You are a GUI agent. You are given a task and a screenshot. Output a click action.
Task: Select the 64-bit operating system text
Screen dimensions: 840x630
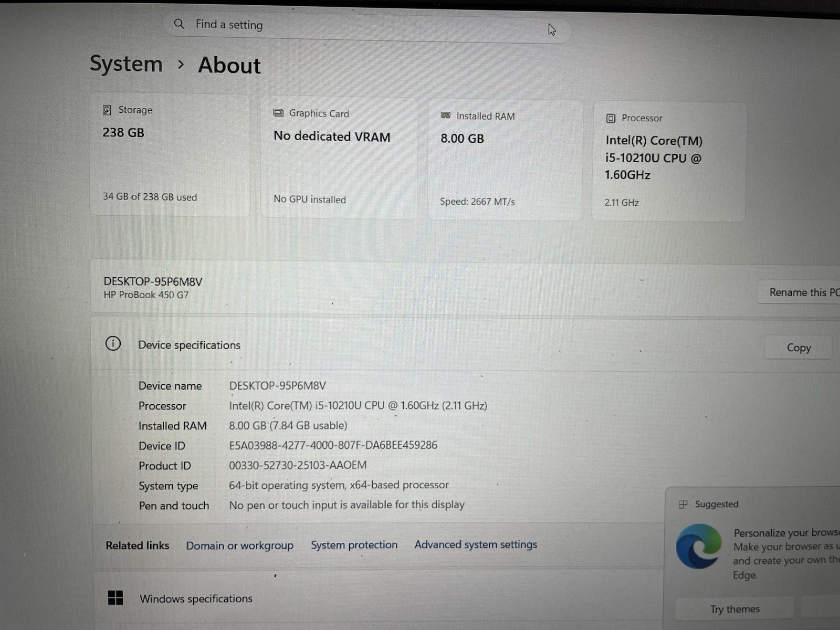click(x=339, y=485)
